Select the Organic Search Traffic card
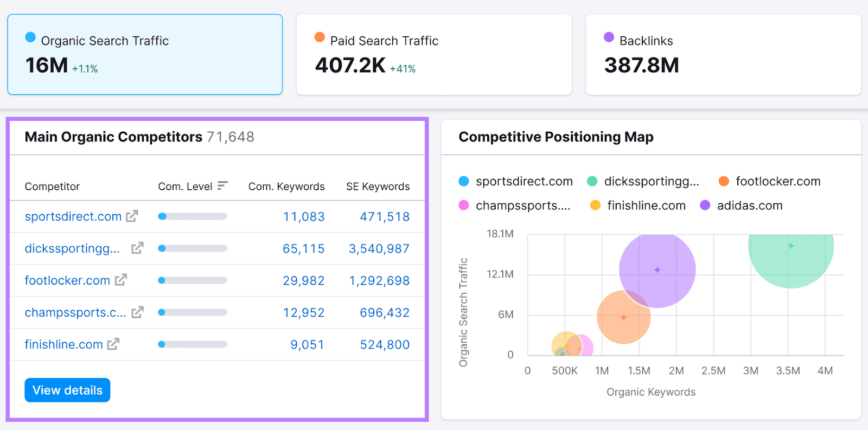The width and height of the screenshot is (868, 430). coord(145,54)
